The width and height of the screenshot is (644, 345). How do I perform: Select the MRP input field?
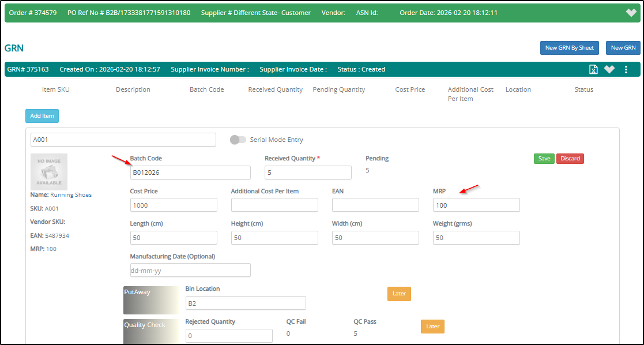(476, 205)
